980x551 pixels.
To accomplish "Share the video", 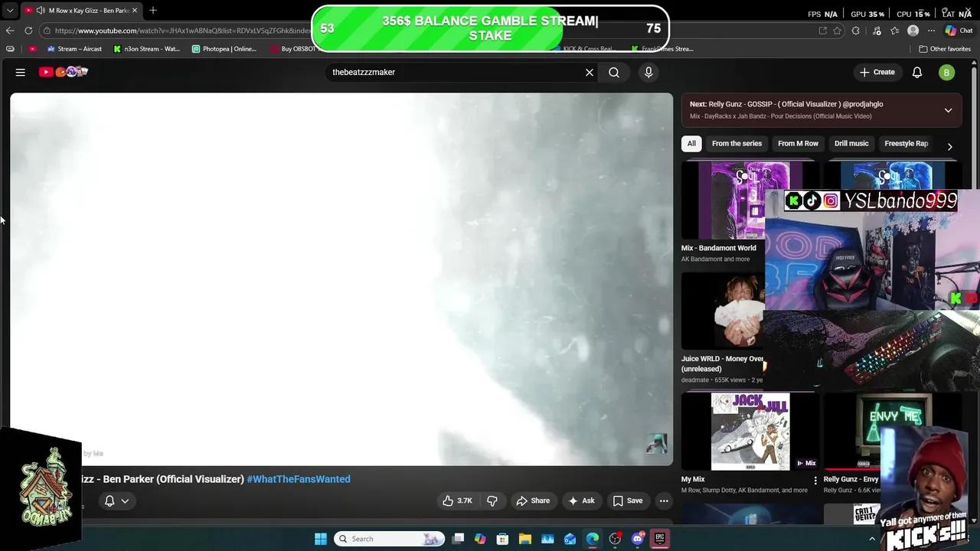I will (x=533, y=500).
